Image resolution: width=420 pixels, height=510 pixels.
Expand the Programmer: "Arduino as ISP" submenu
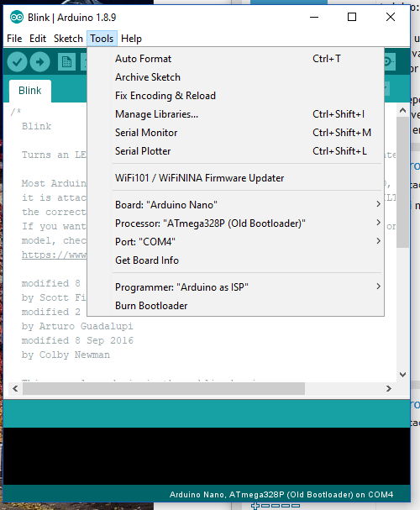coord(236,287)
